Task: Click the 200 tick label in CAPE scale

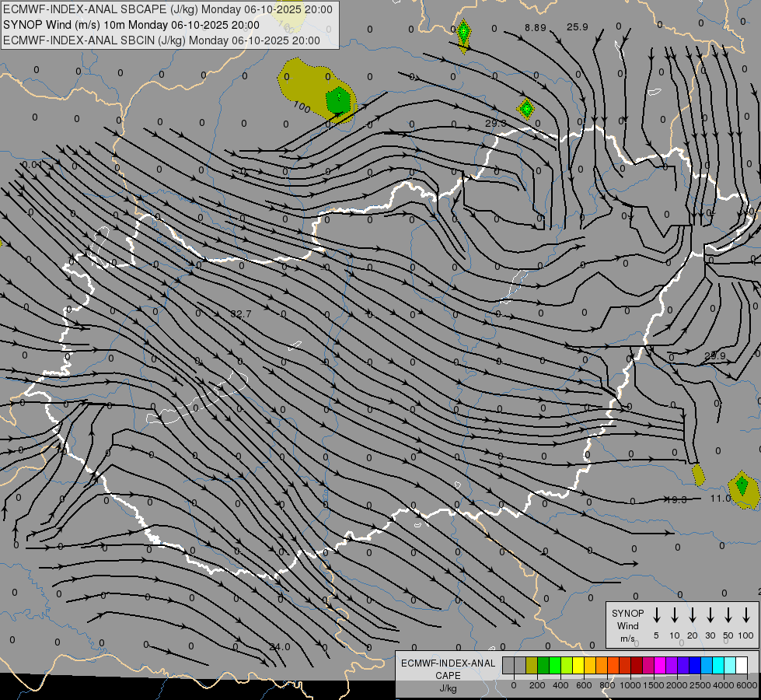Action: pyautogui.click(x=537, y=685)
